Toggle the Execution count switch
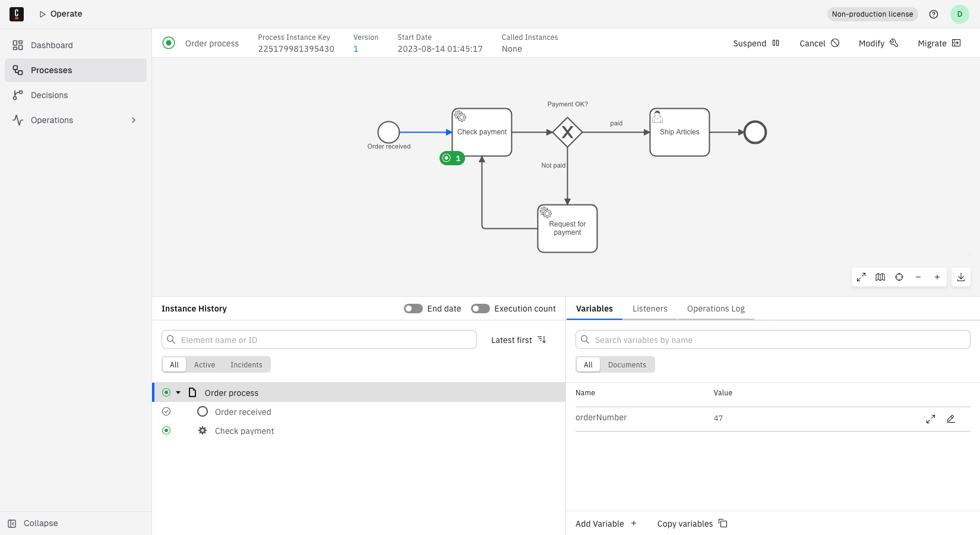Screen dimensions: 980x535 [x=480, y=309]
